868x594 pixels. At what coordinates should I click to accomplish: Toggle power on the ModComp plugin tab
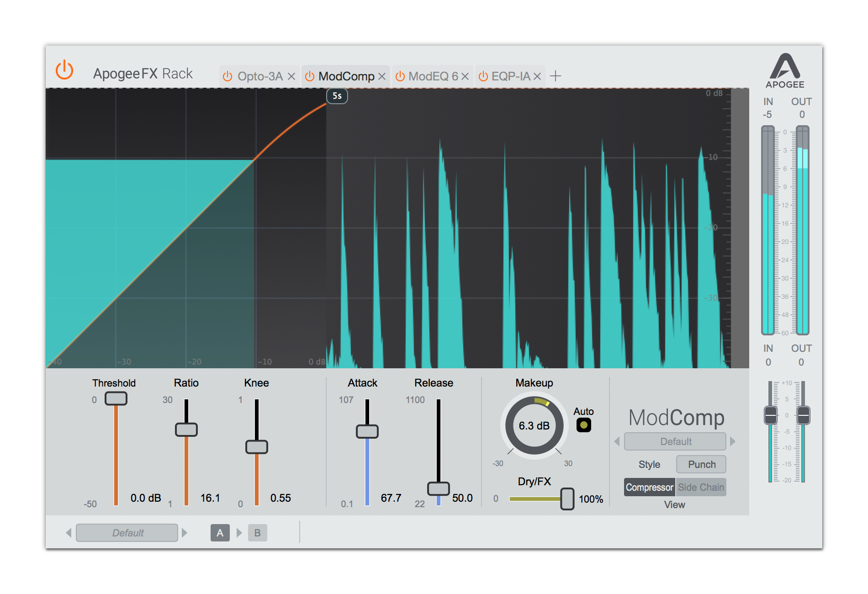(x=310, y=76)
